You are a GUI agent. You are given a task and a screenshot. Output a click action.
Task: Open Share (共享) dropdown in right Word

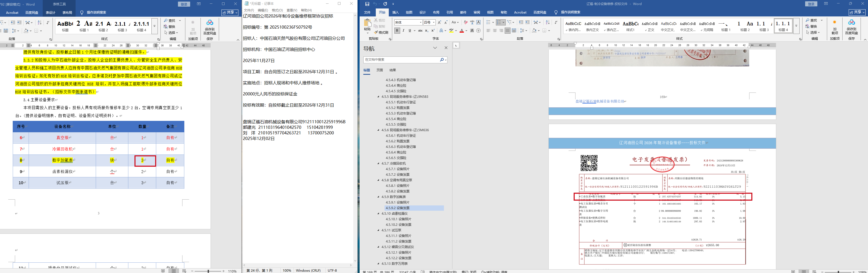[x=857, y=12]
